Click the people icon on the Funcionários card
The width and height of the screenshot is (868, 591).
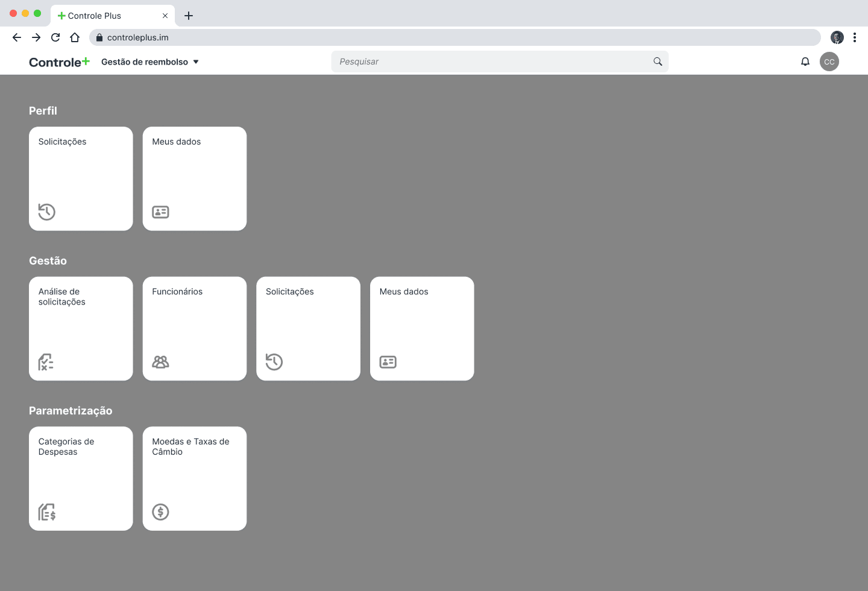[160, 362]
